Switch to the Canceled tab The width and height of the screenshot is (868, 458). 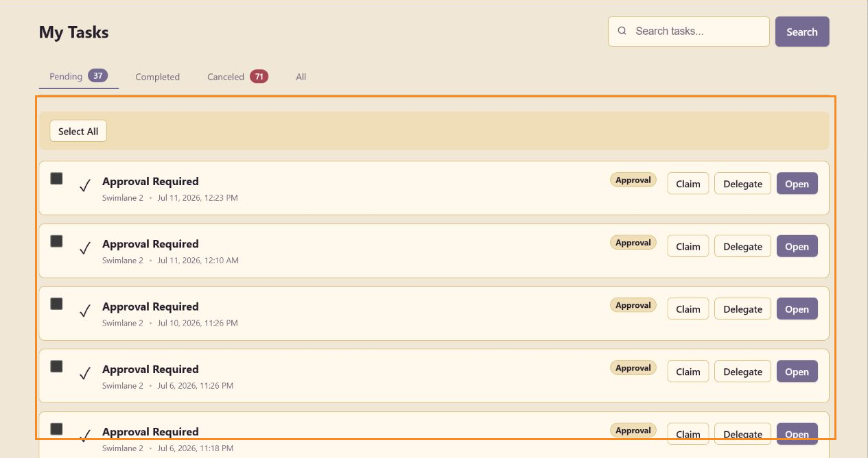tap(237, 77)
